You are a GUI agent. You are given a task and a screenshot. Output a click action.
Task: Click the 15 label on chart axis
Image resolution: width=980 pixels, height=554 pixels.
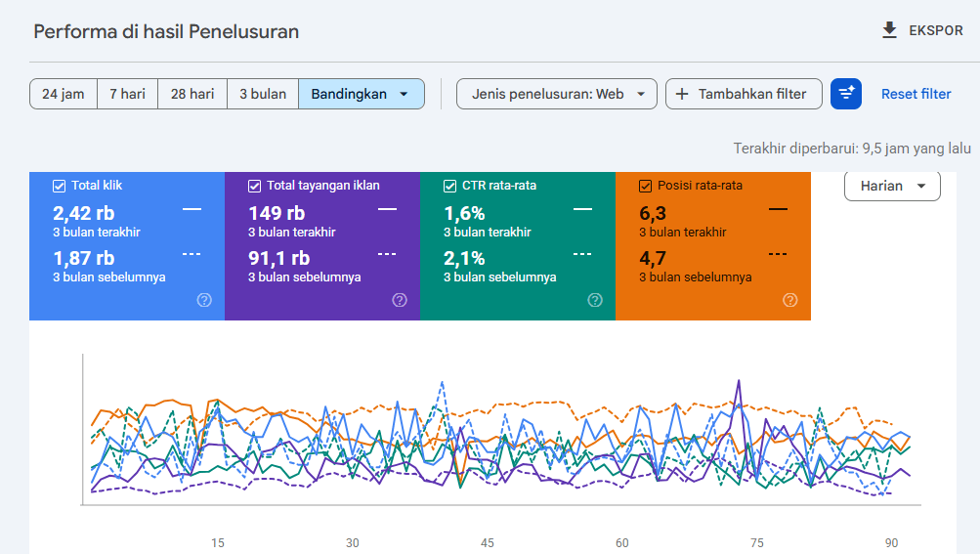[x=218, y=542]
